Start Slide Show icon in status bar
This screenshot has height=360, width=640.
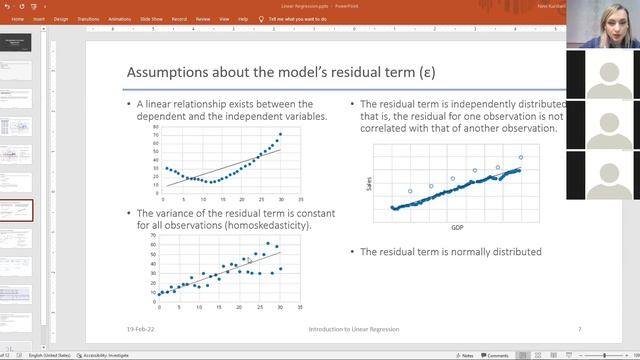[569, 356]
